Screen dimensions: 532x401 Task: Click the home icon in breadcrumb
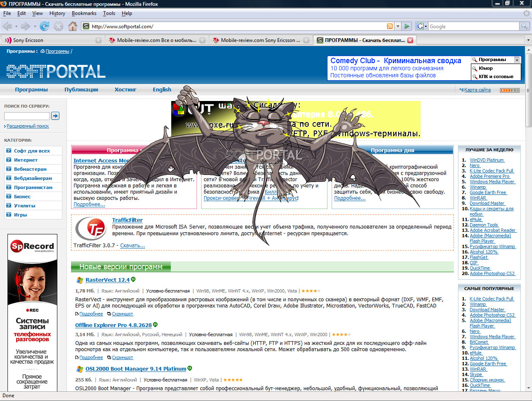pos(42,51)
